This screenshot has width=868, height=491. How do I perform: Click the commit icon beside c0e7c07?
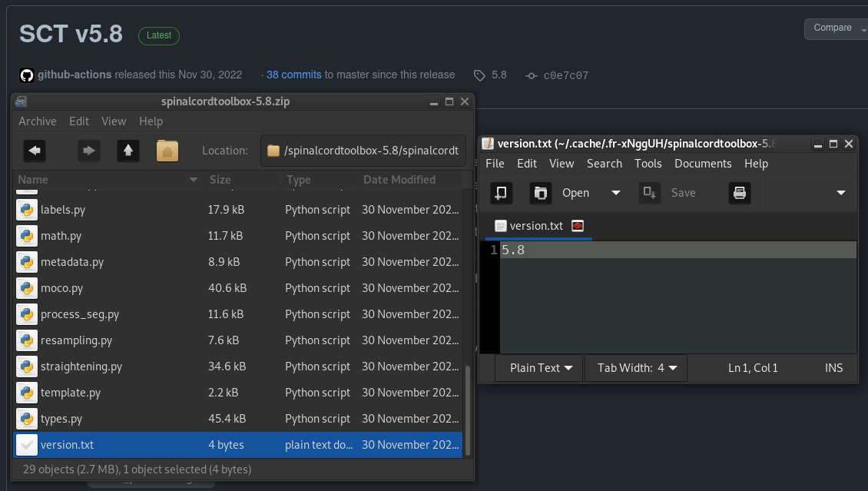[x=531, y=75]
